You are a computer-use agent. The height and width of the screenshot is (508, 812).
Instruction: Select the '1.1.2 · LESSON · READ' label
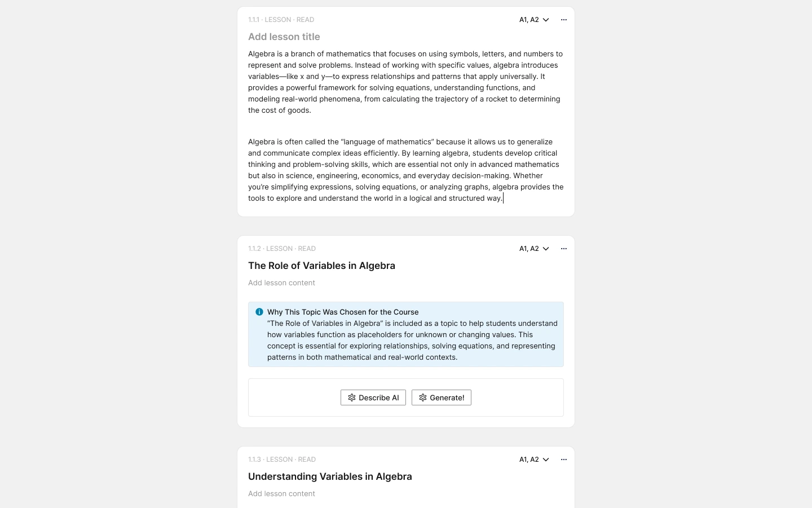pos(282,249)
